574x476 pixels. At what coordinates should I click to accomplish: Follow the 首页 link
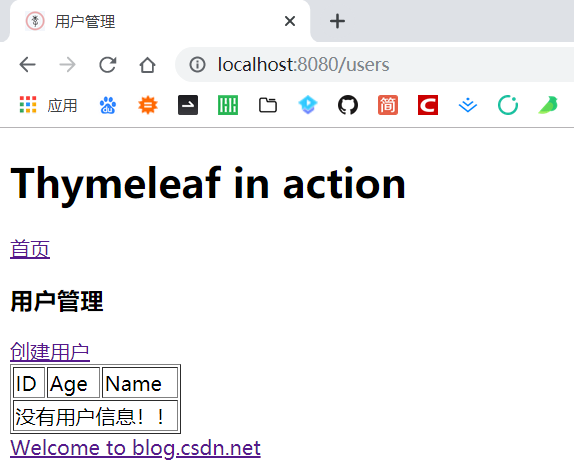(x=30, y=249)
